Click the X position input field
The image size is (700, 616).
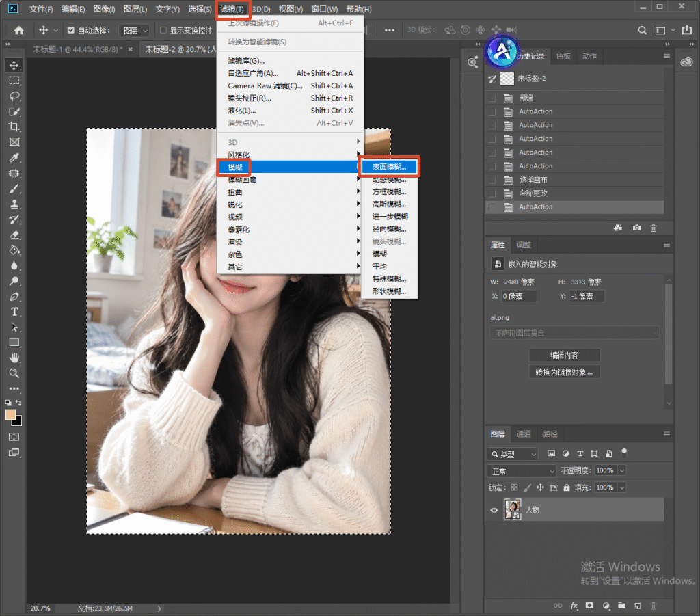(518, 296)
